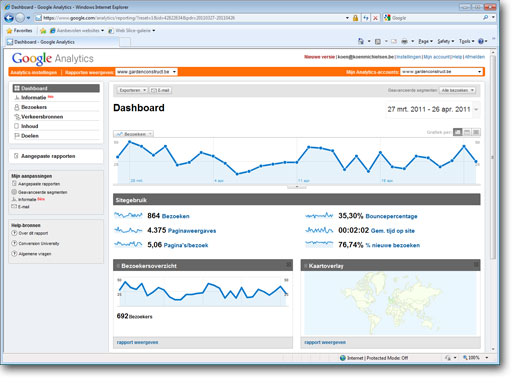The width and height of the screenshot is (520, 385).
Task: Click rapport weergeven under Bezoekersoverzicht
Action: tap(137, 342)
